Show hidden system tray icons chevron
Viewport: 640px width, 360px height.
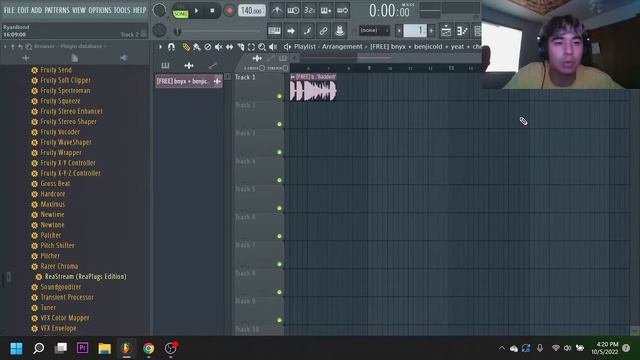502,348
